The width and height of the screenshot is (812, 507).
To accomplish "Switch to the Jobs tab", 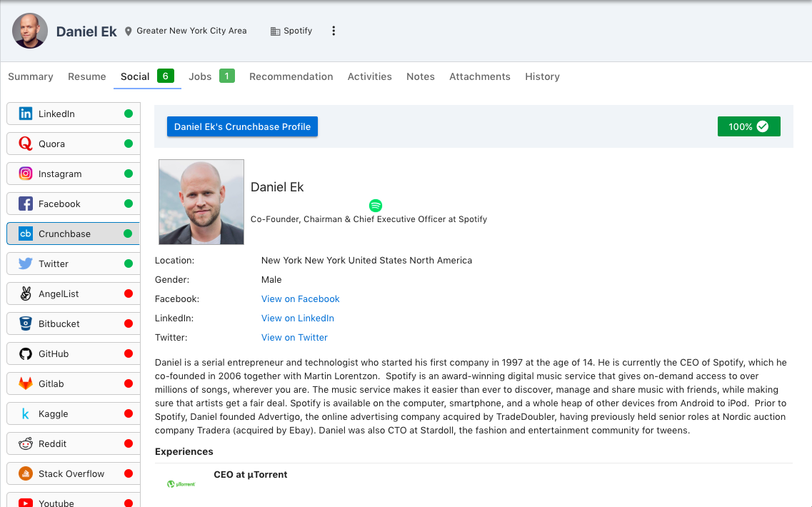I will pos(200,76).
